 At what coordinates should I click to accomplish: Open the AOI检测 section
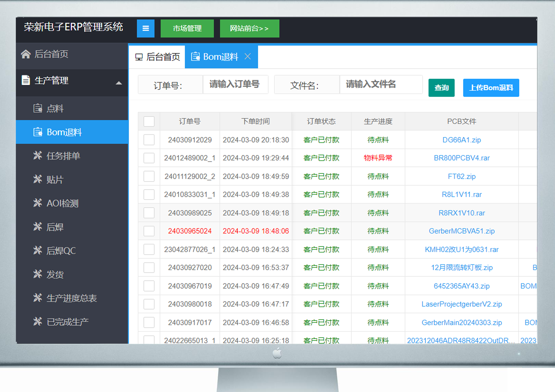(62, 203)
